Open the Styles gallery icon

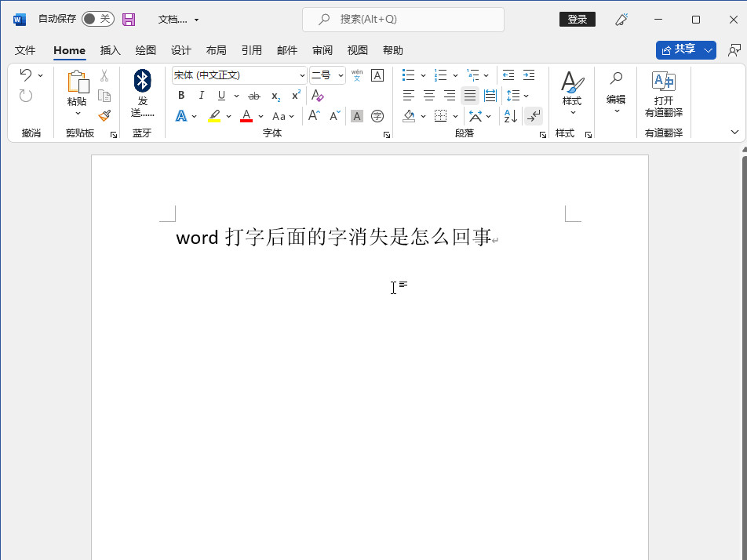click(572, 82)
